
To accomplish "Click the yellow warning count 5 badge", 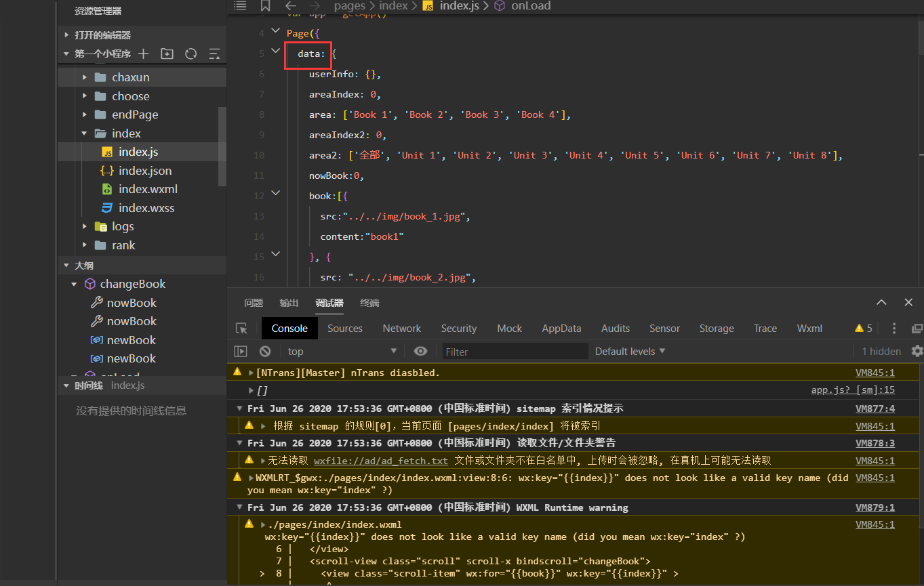I will click(863, 328).
